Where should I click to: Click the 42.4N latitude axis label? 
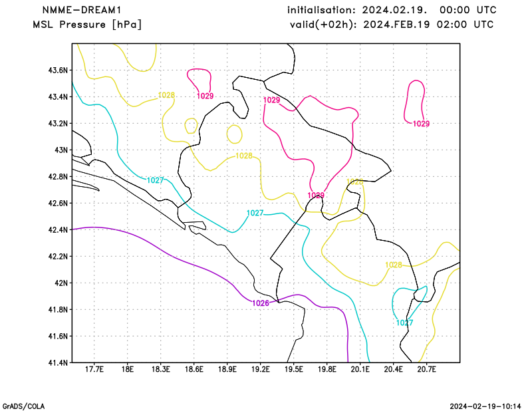(58, 229)
